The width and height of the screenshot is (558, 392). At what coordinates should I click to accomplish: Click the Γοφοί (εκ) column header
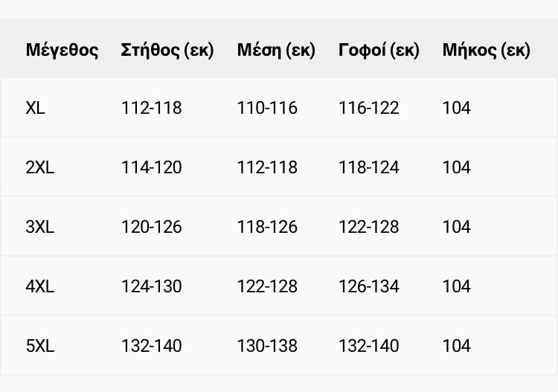point(379,50)
